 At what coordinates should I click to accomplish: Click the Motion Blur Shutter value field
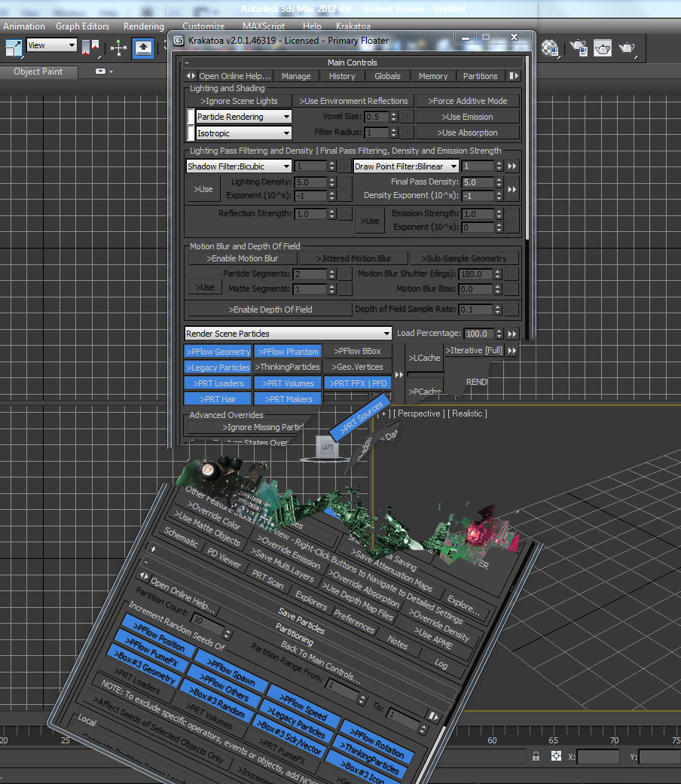(475, 274)
